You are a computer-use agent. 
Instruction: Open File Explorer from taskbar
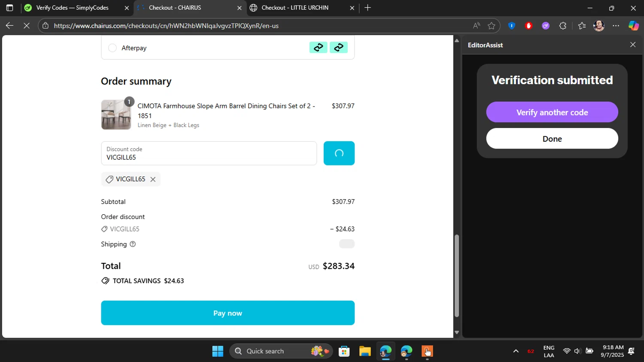click(x=365, y=351)
